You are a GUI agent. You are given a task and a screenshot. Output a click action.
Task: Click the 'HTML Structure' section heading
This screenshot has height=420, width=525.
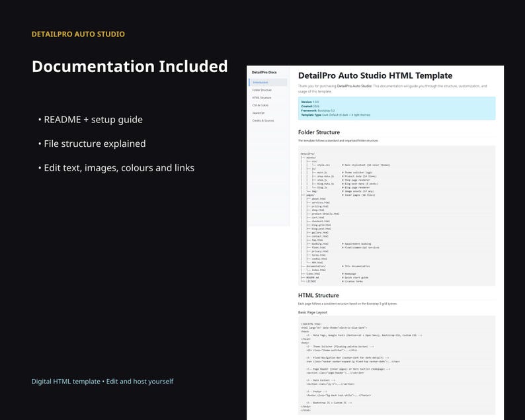[x=319, y=296]
